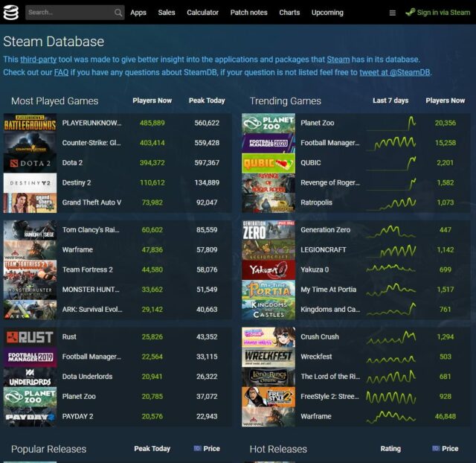Sign in via Steam
Viewport: 476px width, 463px height.
click(x=443, y=13)
